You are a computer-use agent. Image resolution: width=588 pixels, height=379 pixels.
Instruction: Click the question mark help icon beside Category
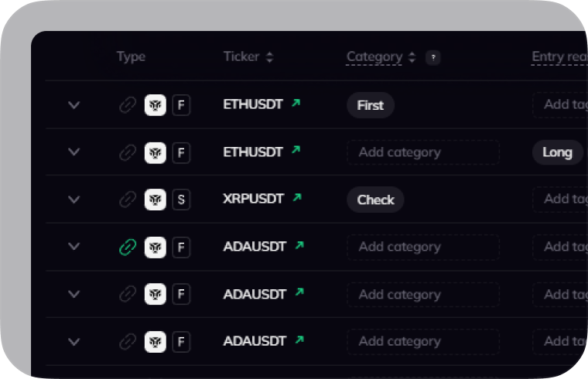[x=433, y=57]
